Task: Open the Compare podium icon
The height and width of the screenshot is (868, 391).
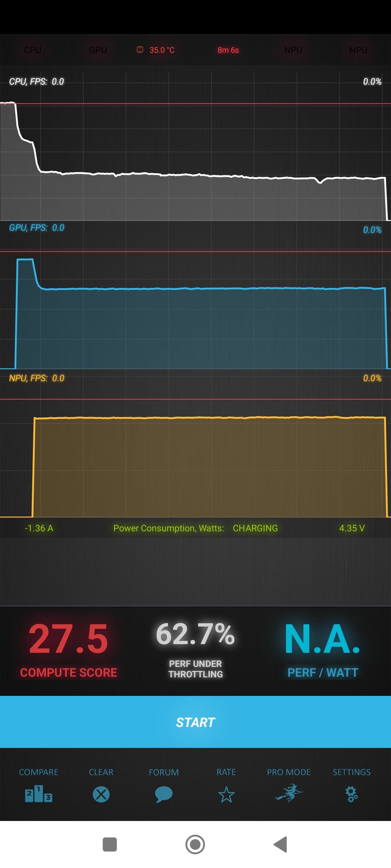Action: click(38, 794)
